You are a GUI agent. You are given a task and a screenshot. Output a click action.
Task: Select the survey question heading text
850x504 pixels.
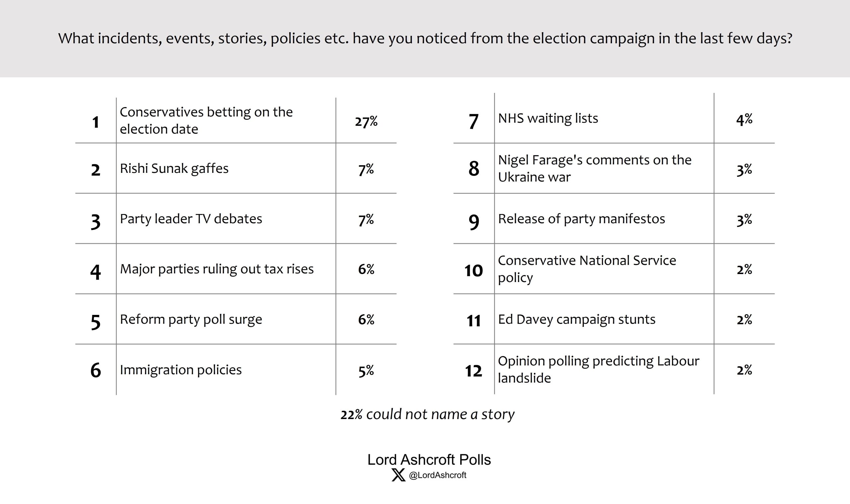[x=425, y=38]
